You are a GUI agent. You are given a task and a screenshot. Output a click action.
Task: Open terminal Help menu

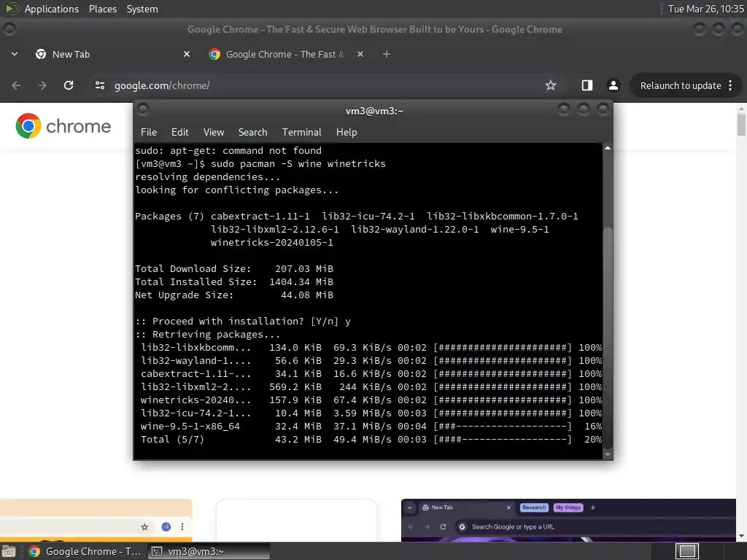point(347,133)
